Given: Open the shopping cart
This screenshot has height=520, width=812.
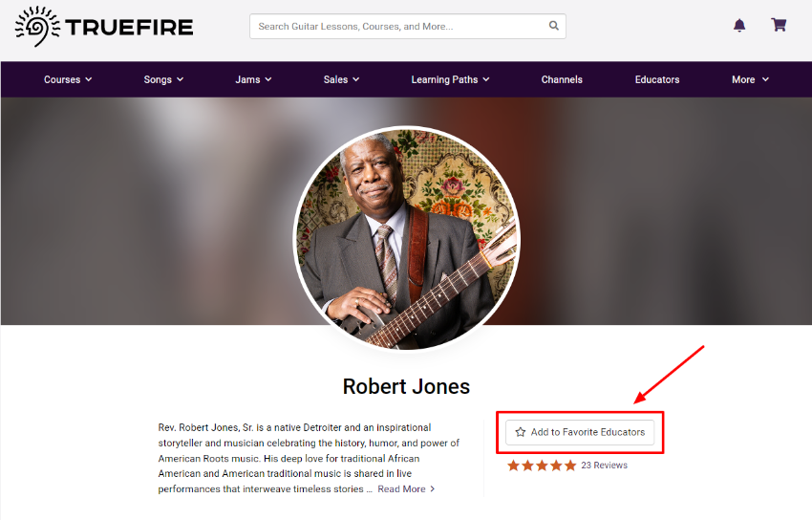Looking at the screenshot, I should (779, 25).
